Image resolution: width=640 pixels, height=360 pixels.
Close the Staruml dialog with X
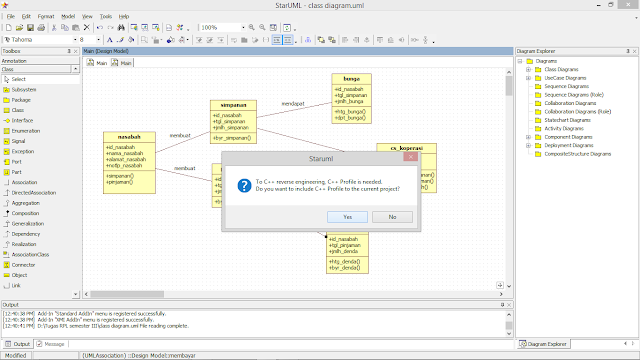click(411, 157)
